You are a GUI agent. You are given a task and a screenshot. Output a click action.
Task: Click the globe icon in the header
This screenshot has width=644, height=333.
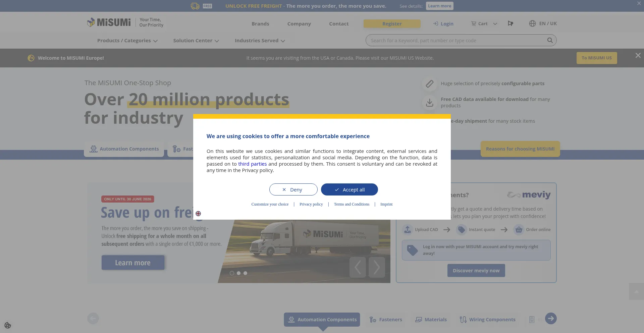[532, 23]
